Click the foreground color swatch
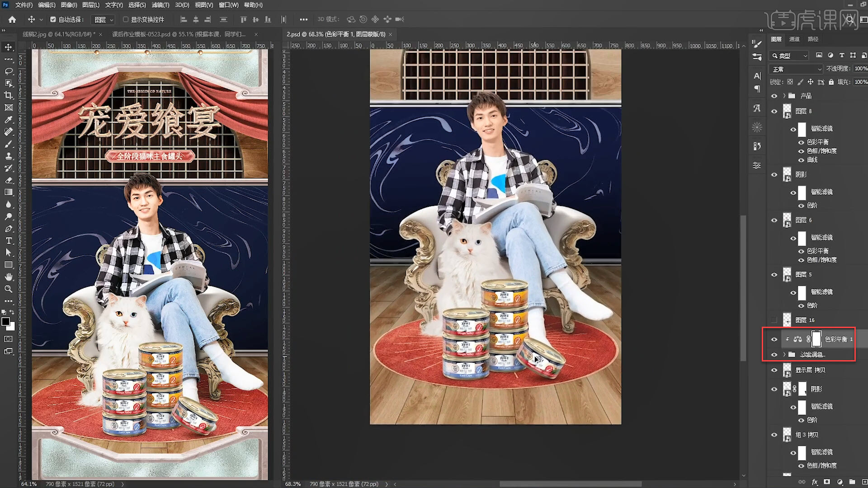Screen dimensions: 868x488 click(x=5, y=321)
